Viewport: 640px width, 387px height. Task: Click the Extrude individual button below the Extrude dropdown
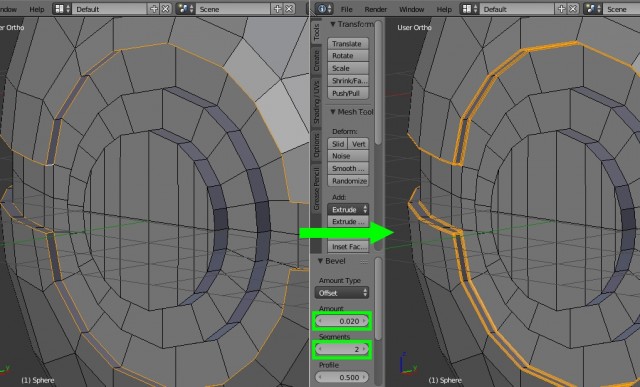click(x=348, y=222)
